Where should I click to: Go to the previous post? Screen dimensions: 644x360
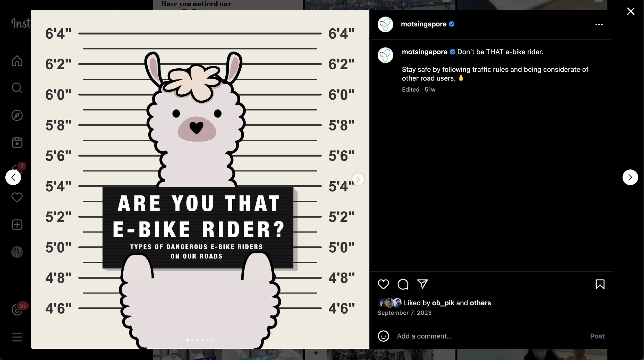pos(13,177)
